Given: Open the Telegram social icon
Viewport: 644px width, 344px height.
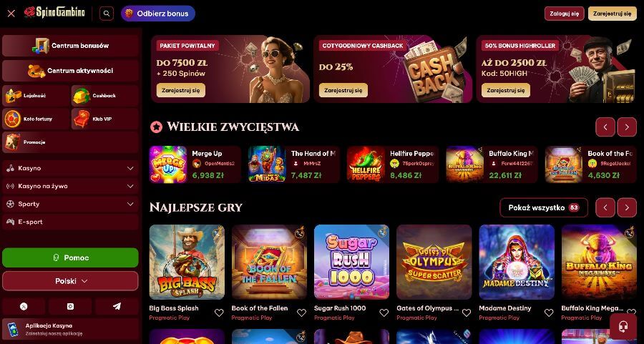Looking at the screenshot, I should coord(117,306).
